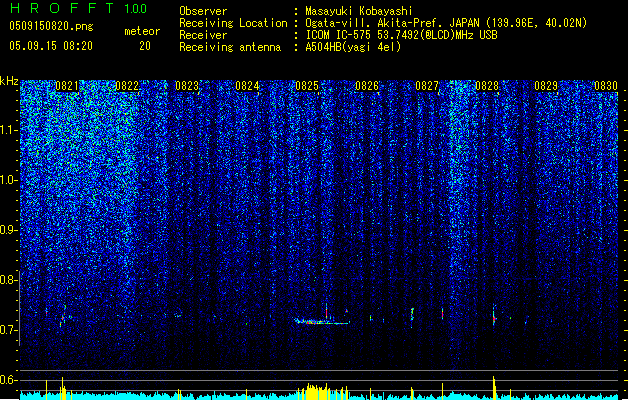629x400 pixels.
Task: Click the ICOM IC-575 53.7492 MHz receiver text
Action: [x=401, y=35]
